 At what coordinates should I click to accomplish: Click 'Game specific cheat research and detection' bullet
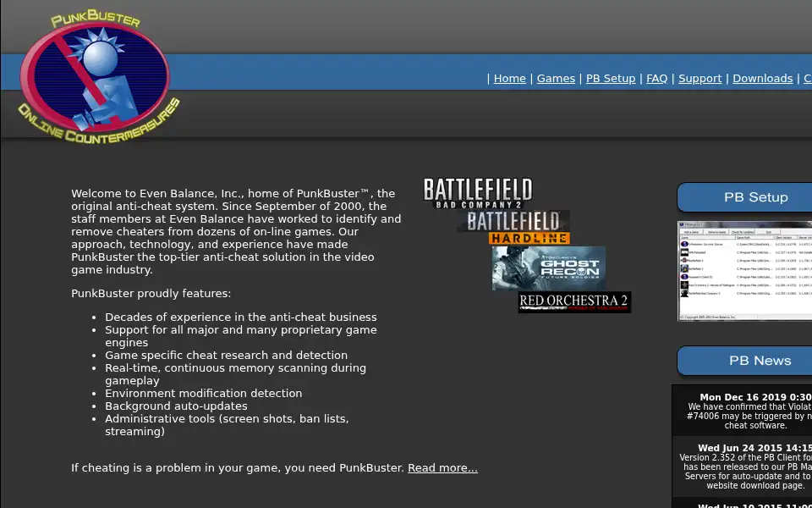point(227,356)
